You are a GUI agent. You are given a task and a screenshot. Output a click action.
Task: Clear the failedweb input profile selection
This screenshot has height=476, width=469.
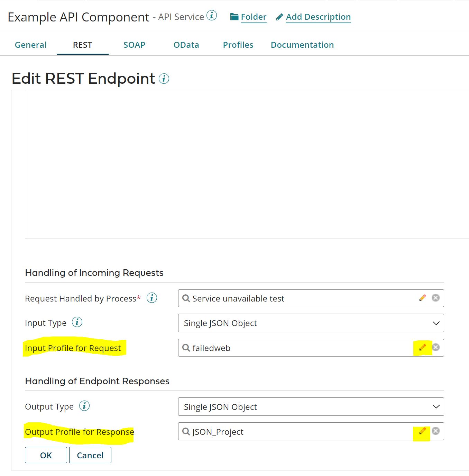click(x=435, y=348)
